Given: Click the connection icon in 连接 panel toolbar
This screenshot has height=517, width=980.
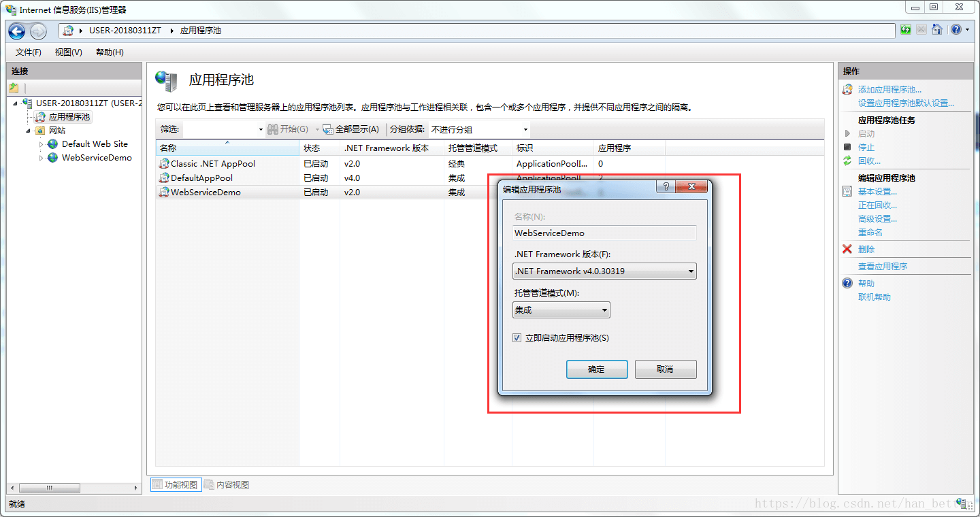Looking at the screenshot, I should click(x=14, y=88).
